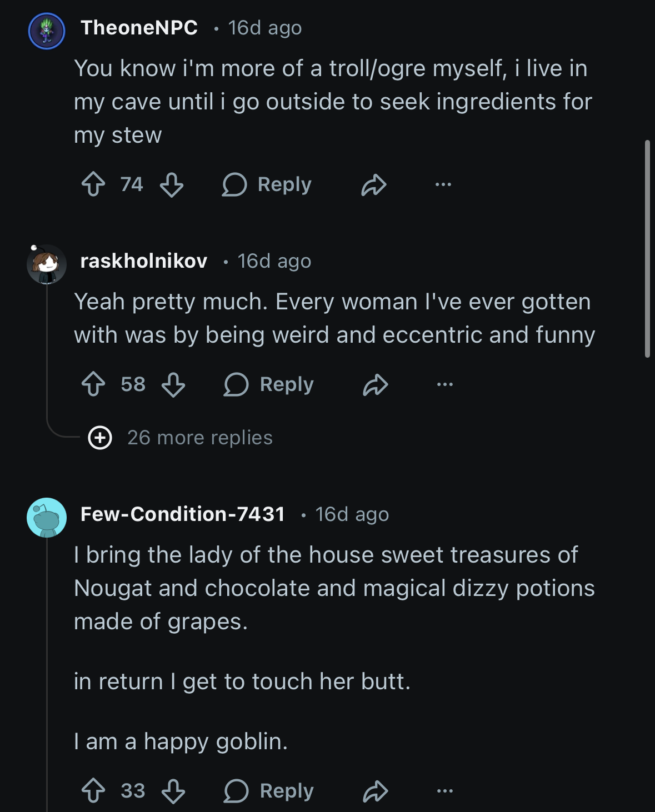The height and width of the screenshot is (812, 655).
Task: Open Few-Condition-7431's username link
Action: (x=183, y=514)
